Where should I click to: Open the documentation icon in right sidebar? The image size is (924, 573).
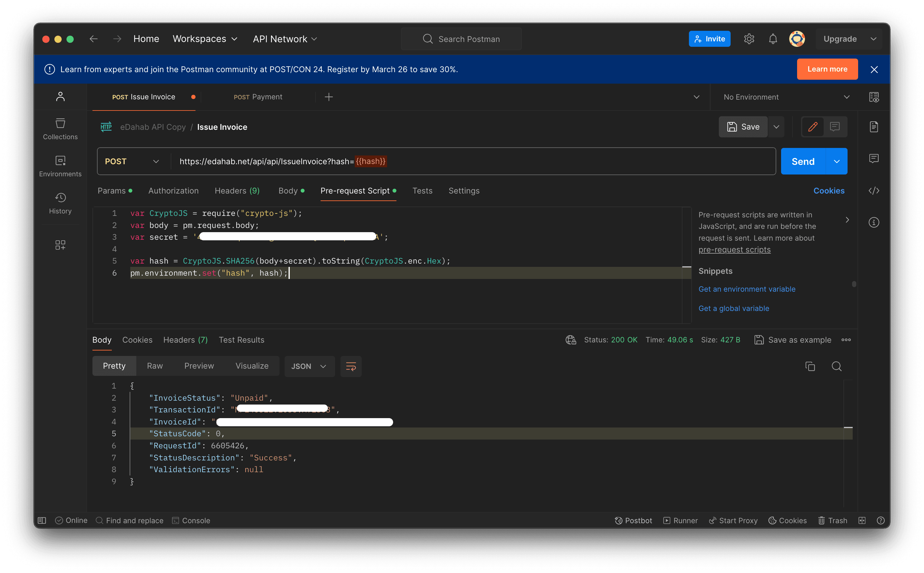874,126
